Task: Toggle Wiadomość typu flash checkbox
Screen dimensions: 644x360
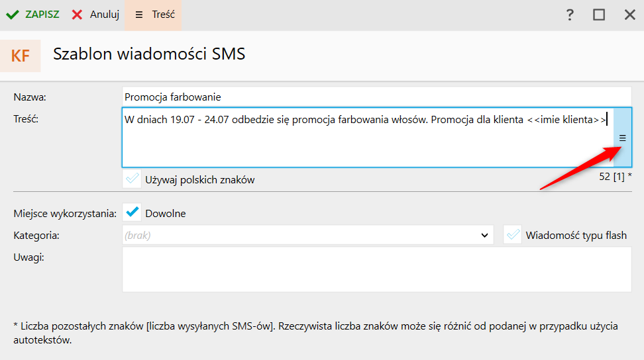Action: point(512,234)
